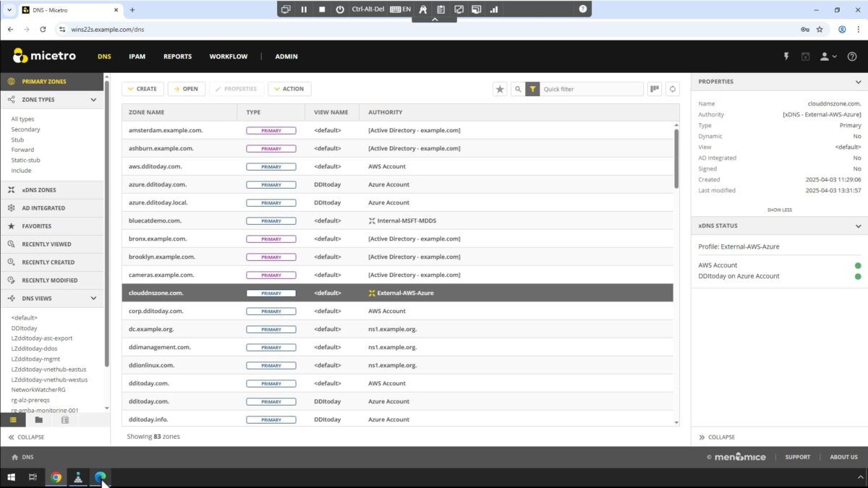Click the refresh zones list icon

(672, 88)
